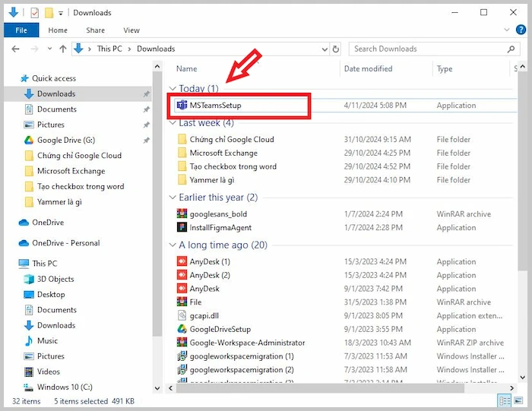The image size is (532, 411).
Task: Open the address bar history dropdown
Action: 325,49
